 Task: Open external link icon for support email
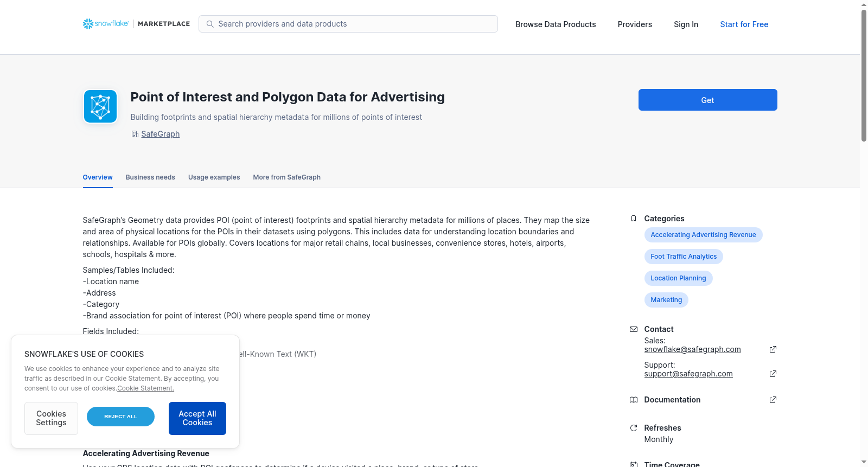point(773,374)
